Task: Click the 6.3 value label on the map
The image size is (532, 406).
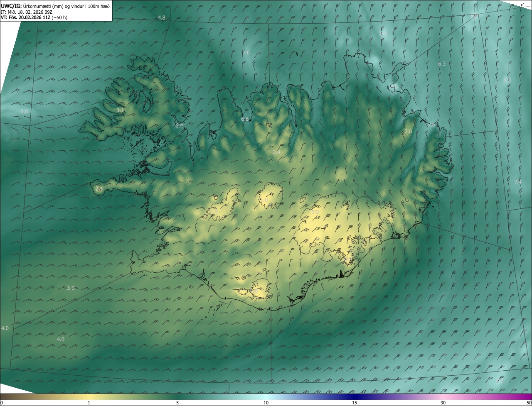Action: point(442,64)
